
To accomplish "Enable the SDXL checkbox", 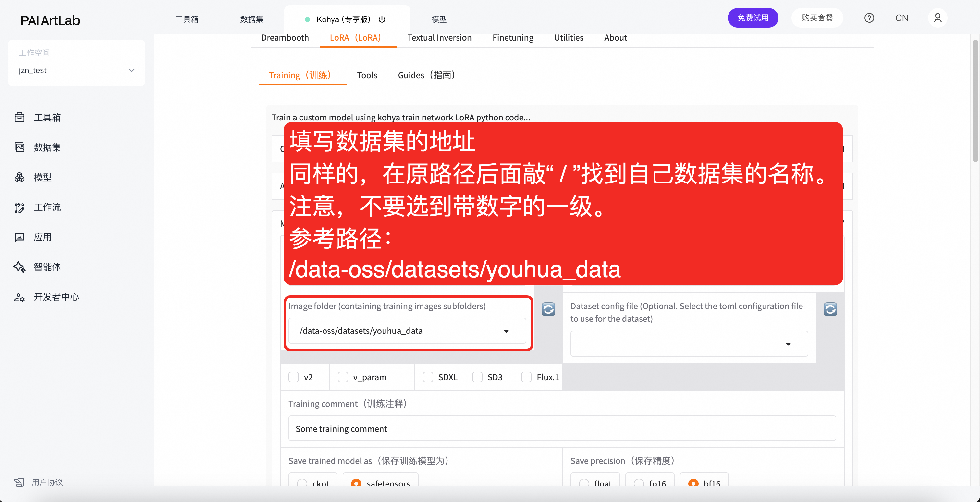I will (x=428, y=377).
